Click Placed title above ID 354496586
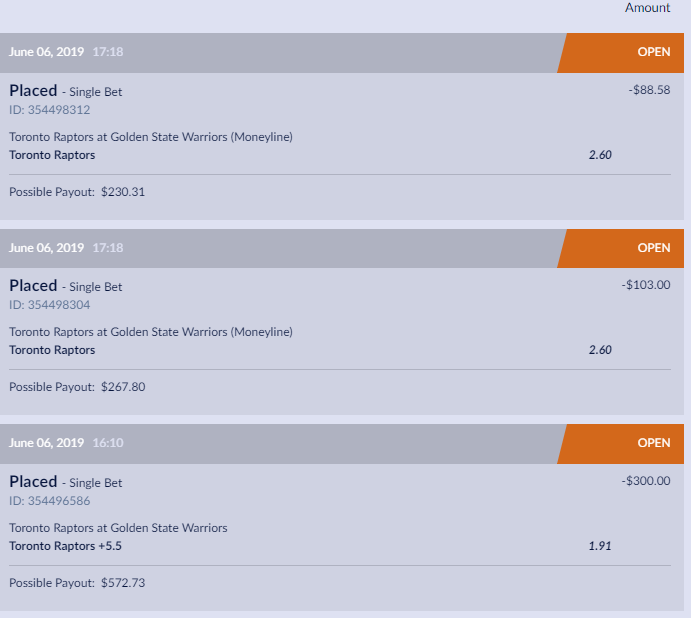The width and height of the screenshot is (691, 618). tap(33, 482)
